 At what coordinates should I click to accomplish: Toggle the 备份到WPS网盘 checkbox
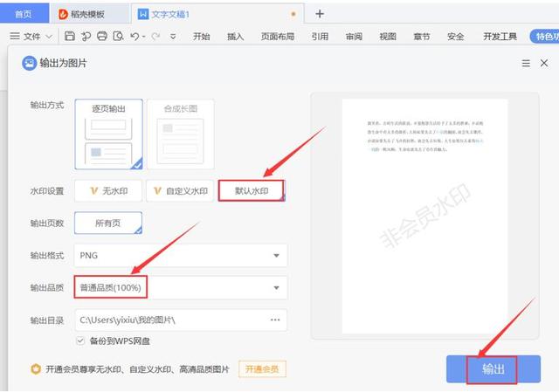81,340
